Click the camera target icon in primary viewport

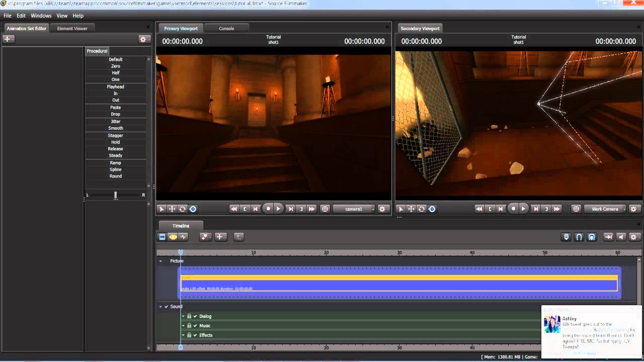point(325,209)
